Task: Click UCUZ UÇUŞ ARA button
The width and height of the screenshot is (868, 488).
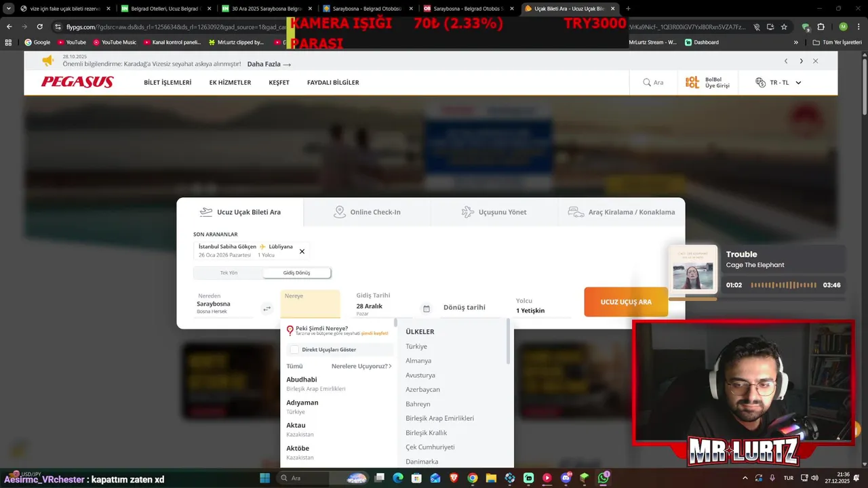Action: [626, 302]
